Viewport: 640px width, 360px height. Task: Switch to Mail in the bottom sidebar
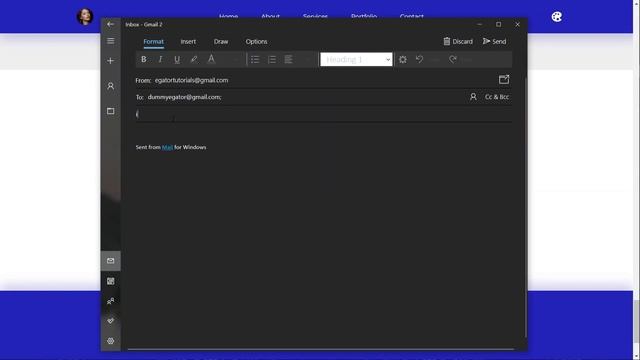[111, 261]
